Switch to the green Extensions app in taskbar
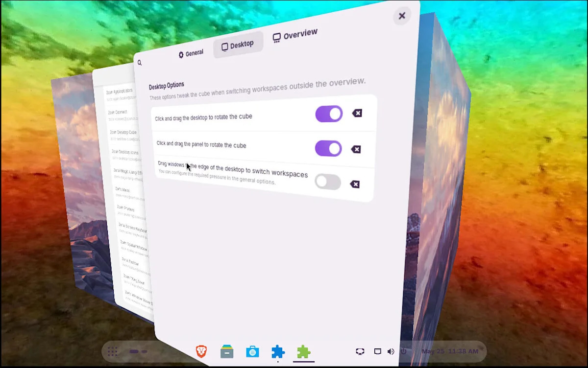Image resolution: width=588 pixels, height=368 pixels. click(x=304, y=351)
